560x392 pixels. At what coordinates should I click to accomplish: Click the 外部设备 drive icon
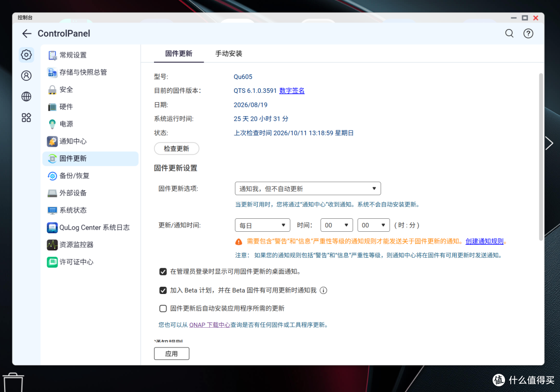click(52, 193)
